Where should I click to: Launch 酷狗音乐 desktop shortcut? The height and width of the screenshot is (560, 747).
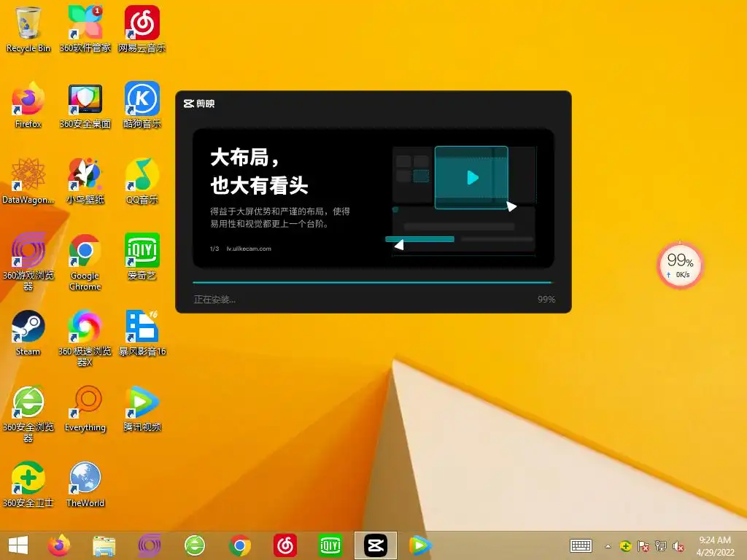pyautogui.click(x=142, y=105)
